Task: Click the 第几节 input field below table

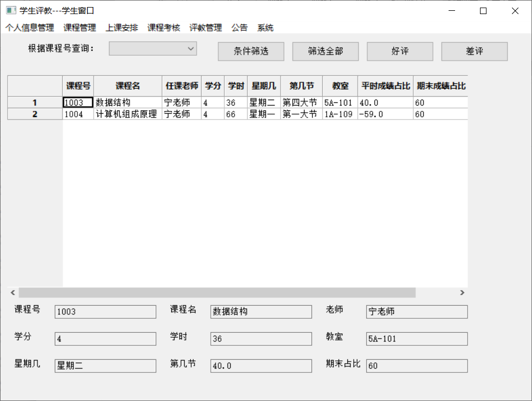Action: (261, 366)
